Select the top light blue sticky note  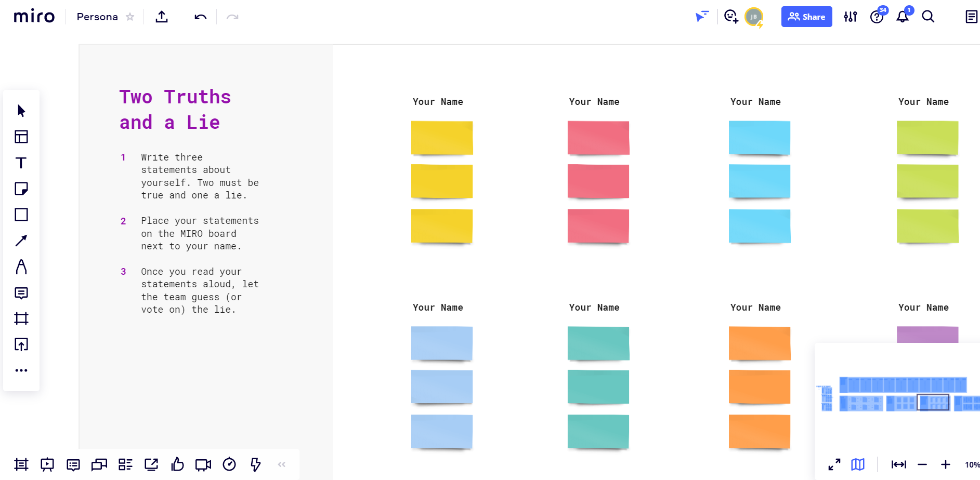(x=442, y=343)
